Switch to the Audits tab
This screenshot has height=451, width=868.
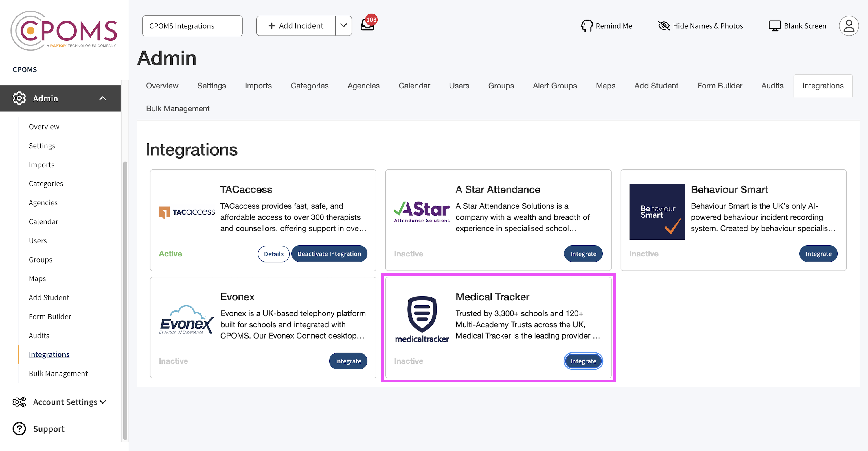772,86
